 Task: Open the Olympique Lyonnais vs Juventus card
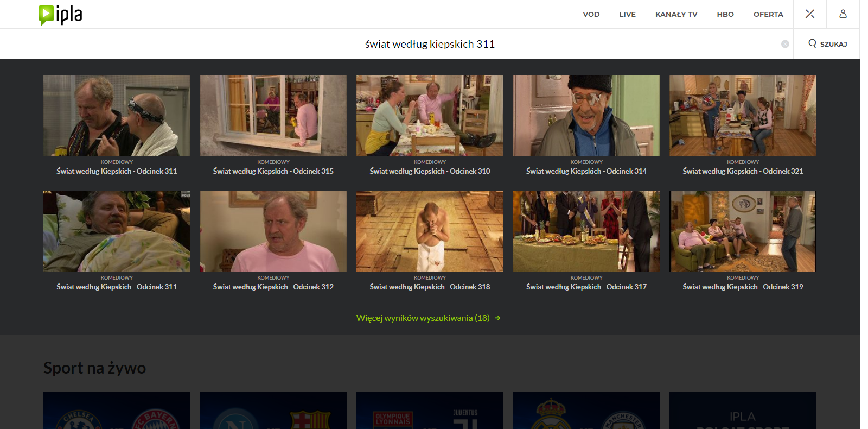(430, 411)
